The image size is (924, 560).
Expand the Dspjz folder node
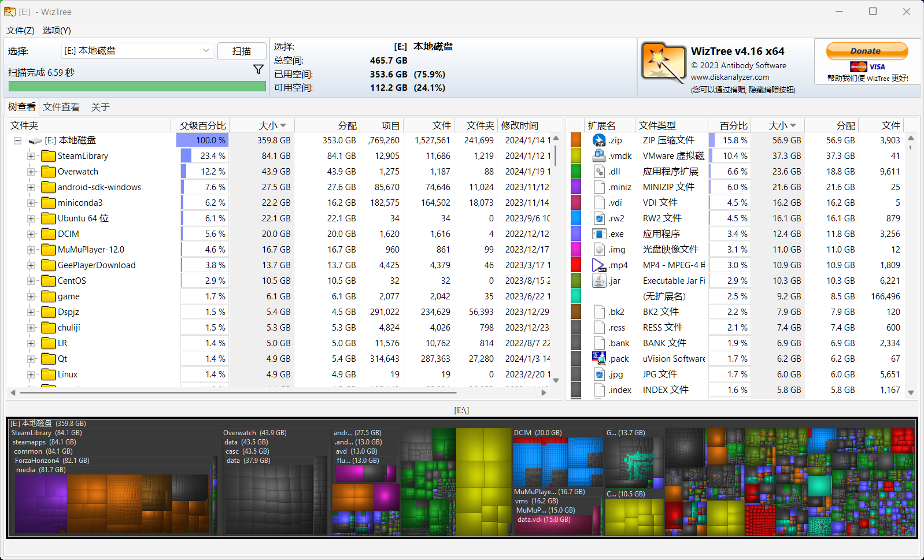click(x=31, y=312)
